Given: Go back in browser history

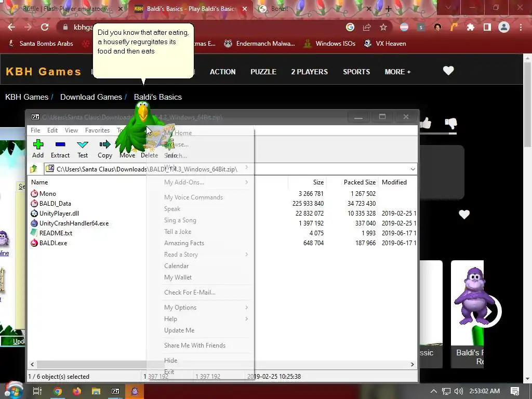Looking at the screenshot, I should [11, 27].
